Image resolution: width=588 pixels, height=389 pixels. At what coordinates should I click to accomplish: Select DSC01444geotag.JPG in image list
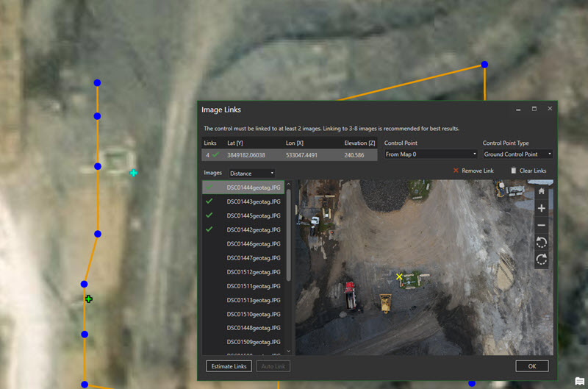[243, 188]
